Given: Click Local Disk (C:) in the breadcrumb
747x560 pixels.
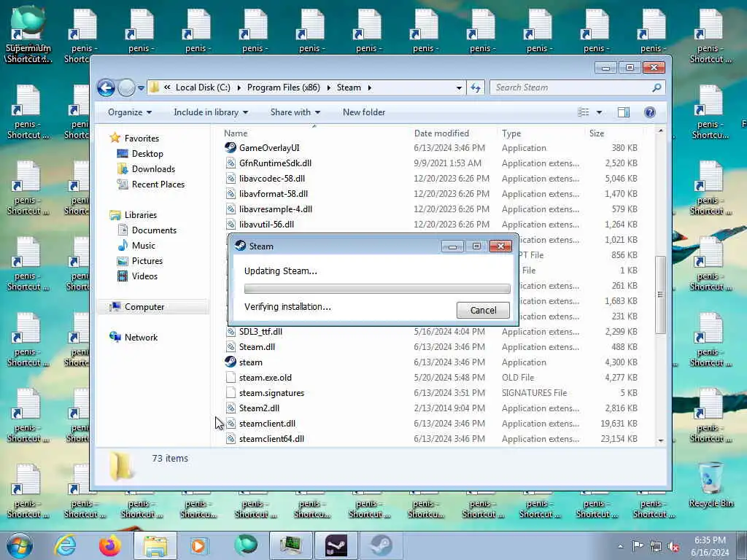Looking at the screenshot, I should tap(203, 87).
